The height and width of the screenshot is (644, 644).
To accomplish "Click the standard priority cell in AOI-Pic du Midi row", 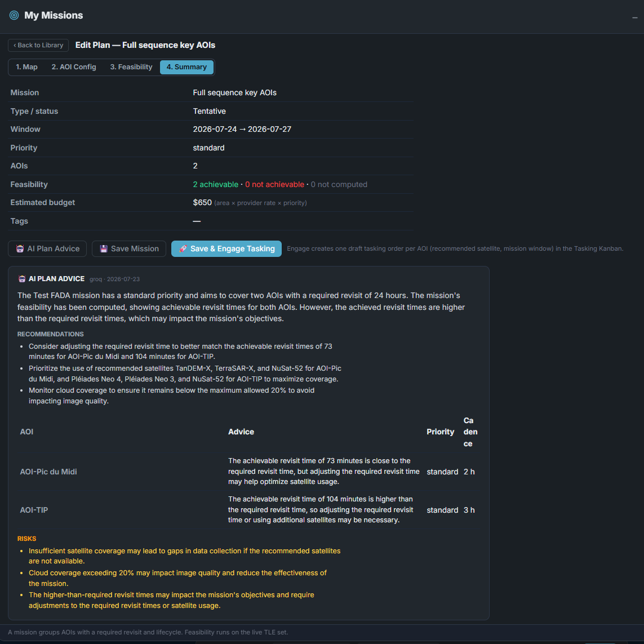I will [x=442, y=472].
